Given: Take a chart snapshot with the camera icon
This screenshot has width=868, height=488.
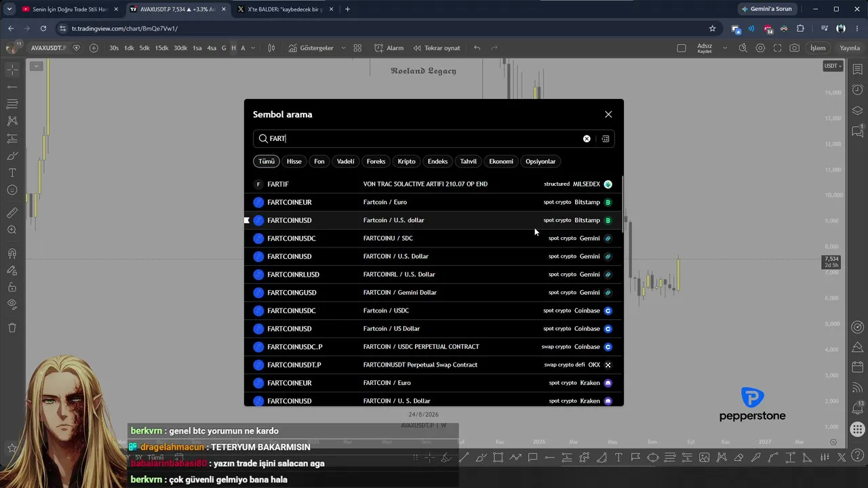Looking at the screenshot, I should point(794,48).
